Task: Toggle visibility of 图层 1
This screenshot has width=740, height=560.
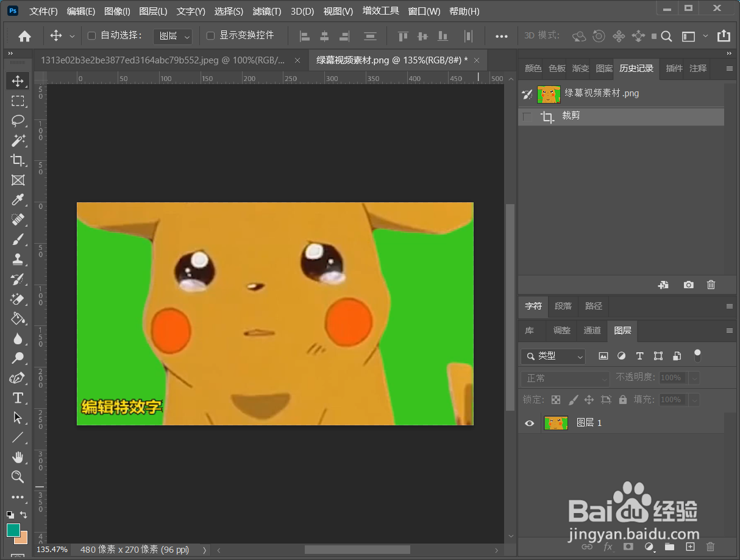Action: (529, 423)
